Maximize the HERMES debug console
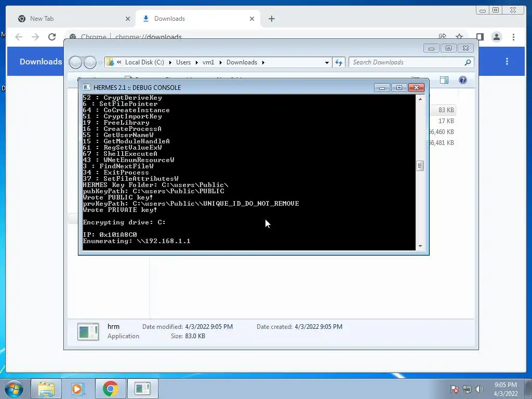 (x=399, y=88)
